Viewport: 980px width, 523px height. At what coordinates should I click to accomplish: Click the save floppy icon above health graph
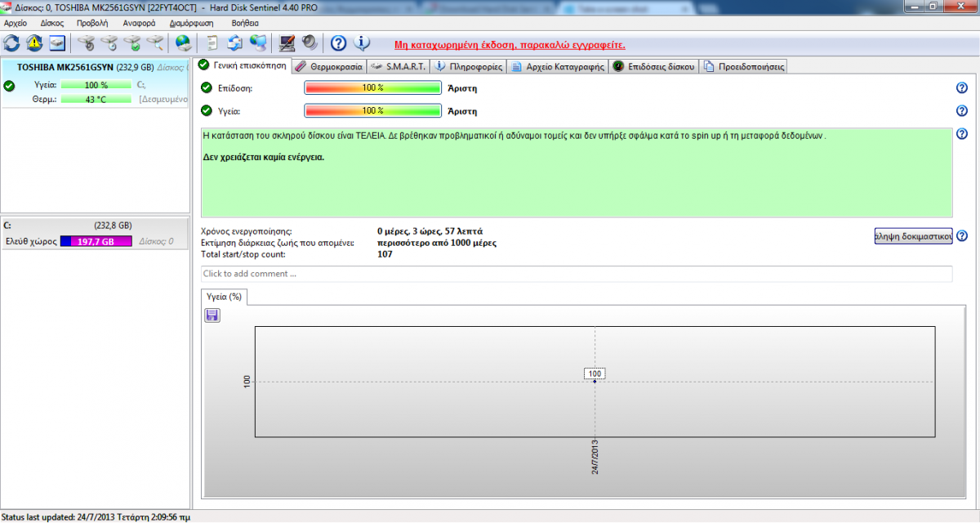tap(212, 315)
